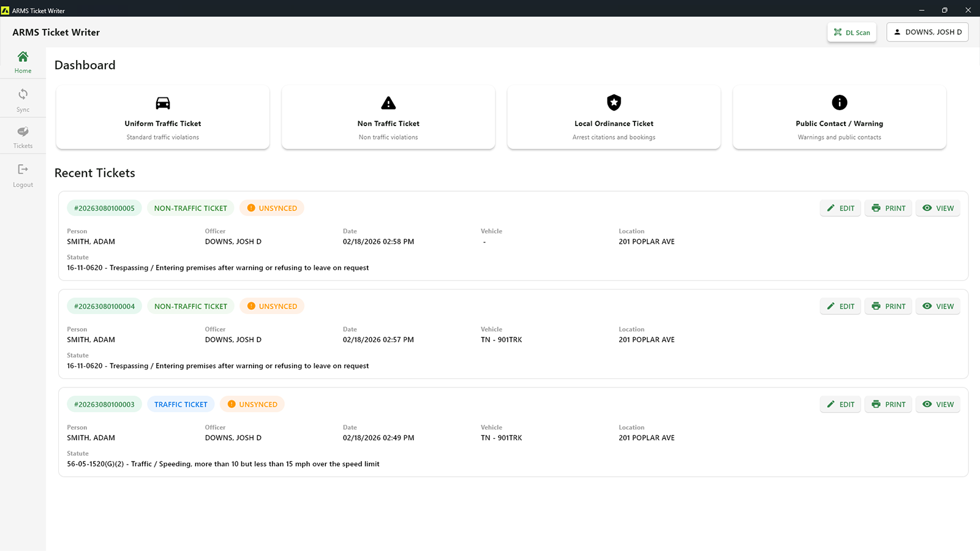Click the UNSYNCED badge on the first ticket
Screen dimensions: 980x551
pos(271,208)
